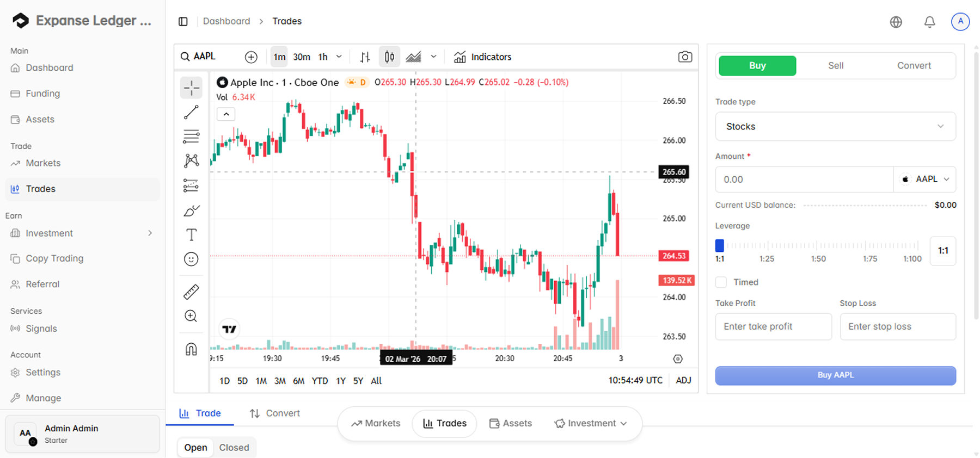Open the Convert tab below the chart
Viewport: 980px width, 458px height.
coord(275,413)
